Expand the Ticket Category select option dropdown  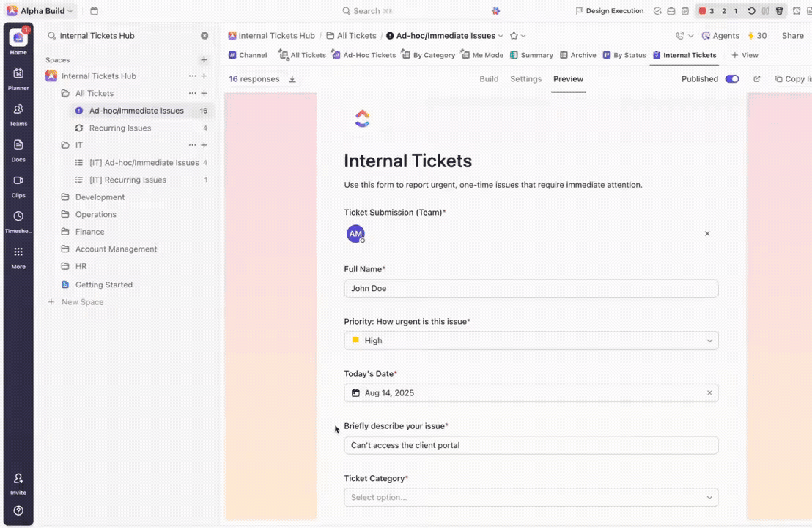tap(531, 497)
